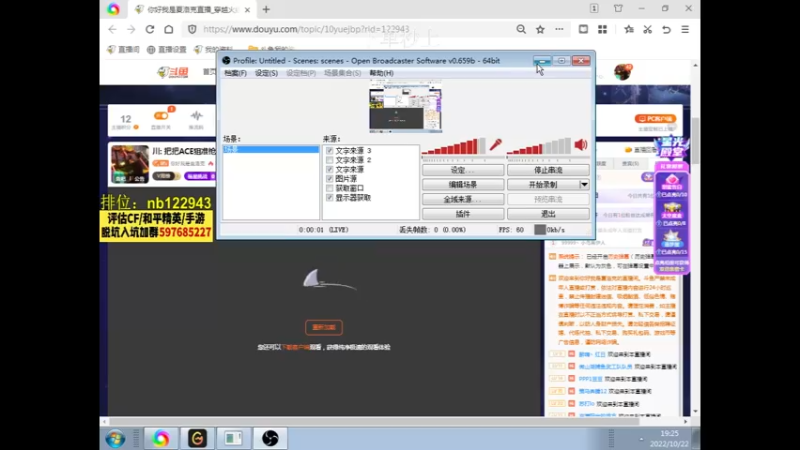
Task: Reload the Douyu page
Action: pos(149,30)
